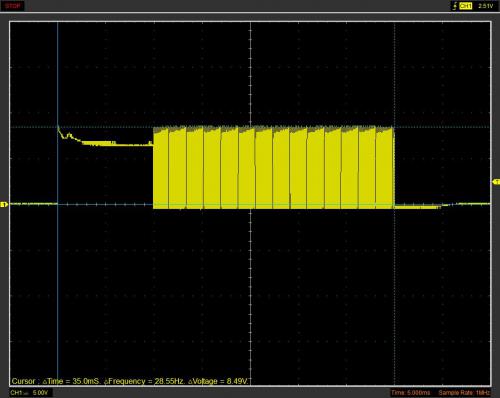The width and height of the screenshot is (500, 398).
Task: Click the trigger level arrow on right edge
Action: click(496, 181)
